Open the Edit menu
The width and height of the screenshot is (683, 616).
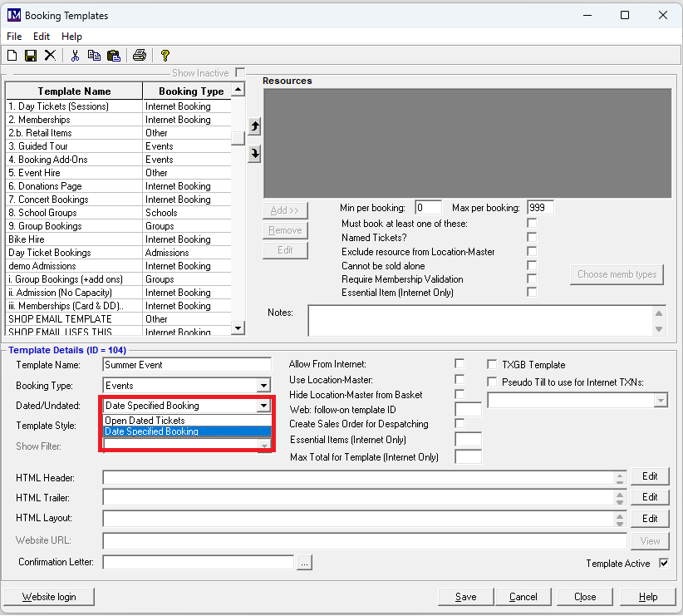42,37
